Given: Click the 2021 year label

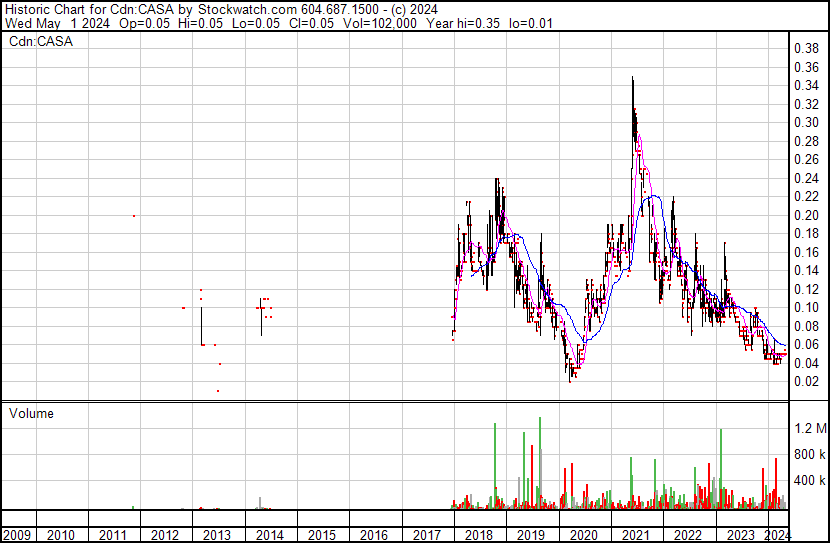Looking at the screenshot, I should (635, 535).
